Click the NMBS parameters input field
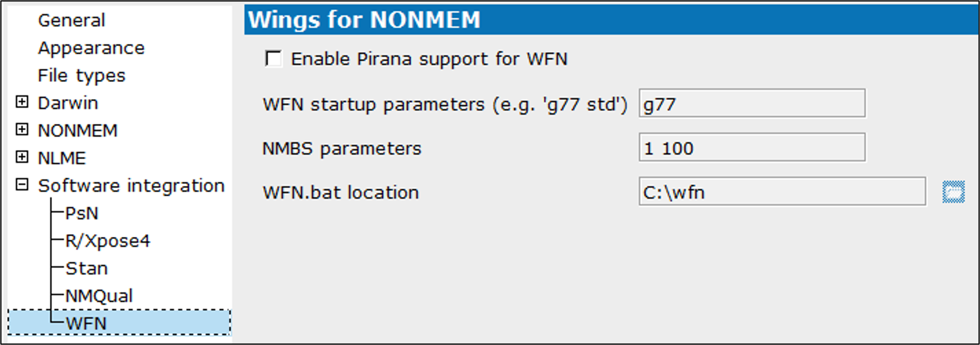980x345 pixels. (752, 147)
